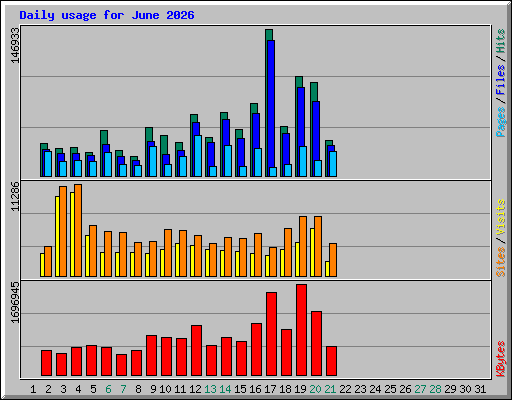The image size is (512, 400).
Task: Click the blue Files legend label
Action: click(500, 79)
